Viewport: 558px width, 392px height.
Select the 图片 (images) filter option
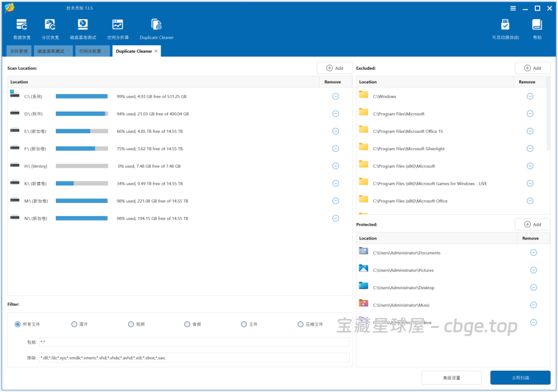point(74,324)
